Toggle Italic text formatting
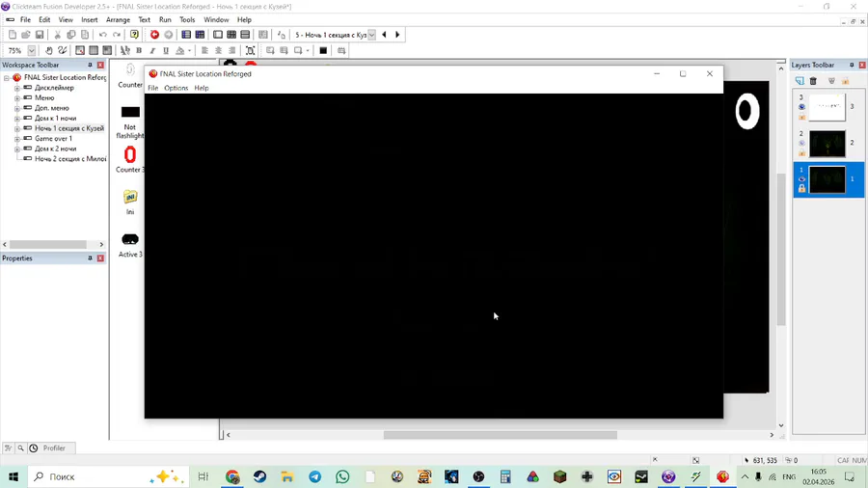Screen dimensions: 868x488 [152, 50]
